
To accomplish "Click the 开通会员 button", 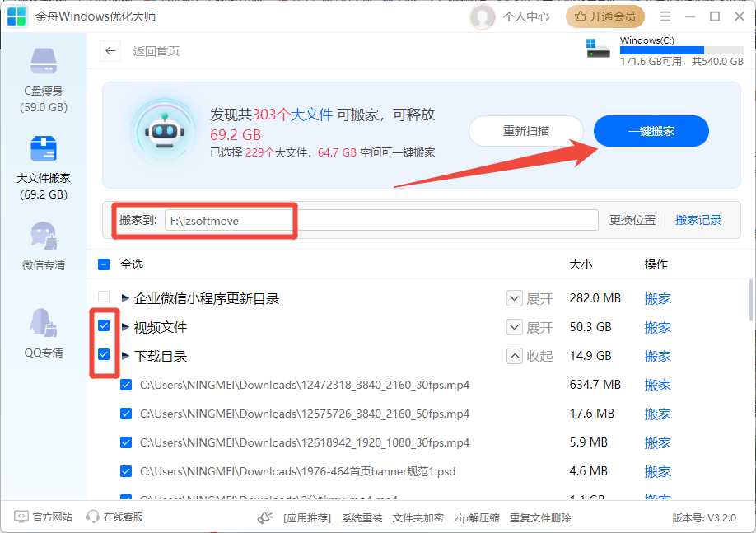I will tap(605, 16).
